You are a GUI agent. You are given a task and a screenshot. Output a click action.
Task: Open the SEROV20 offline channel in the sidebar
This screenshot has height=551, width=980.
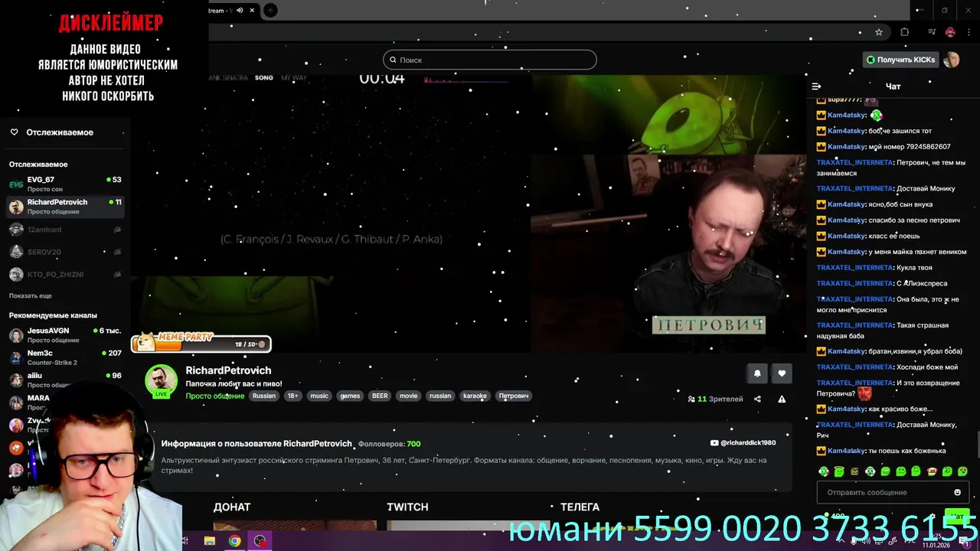65,252
